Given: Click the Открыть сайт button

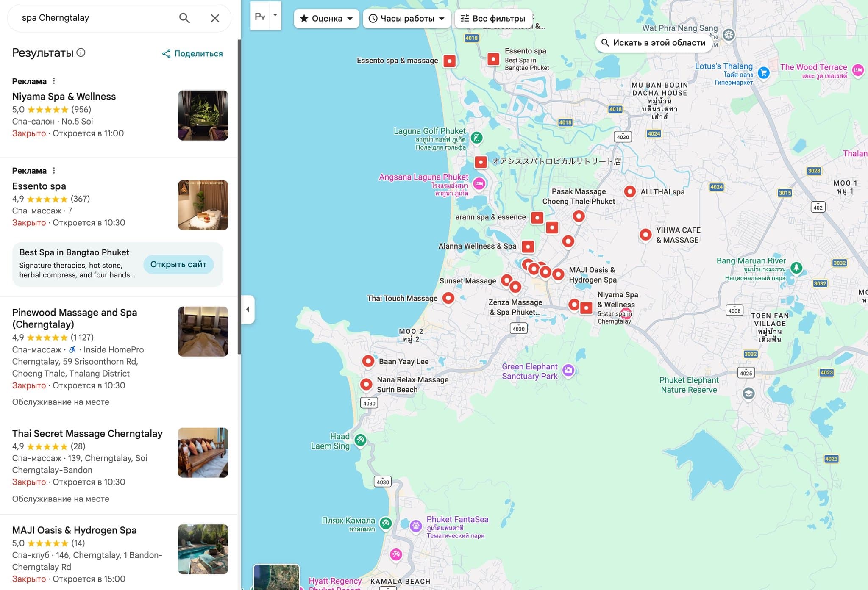Looking at the screenshot, I should click(x=178, y=264).
